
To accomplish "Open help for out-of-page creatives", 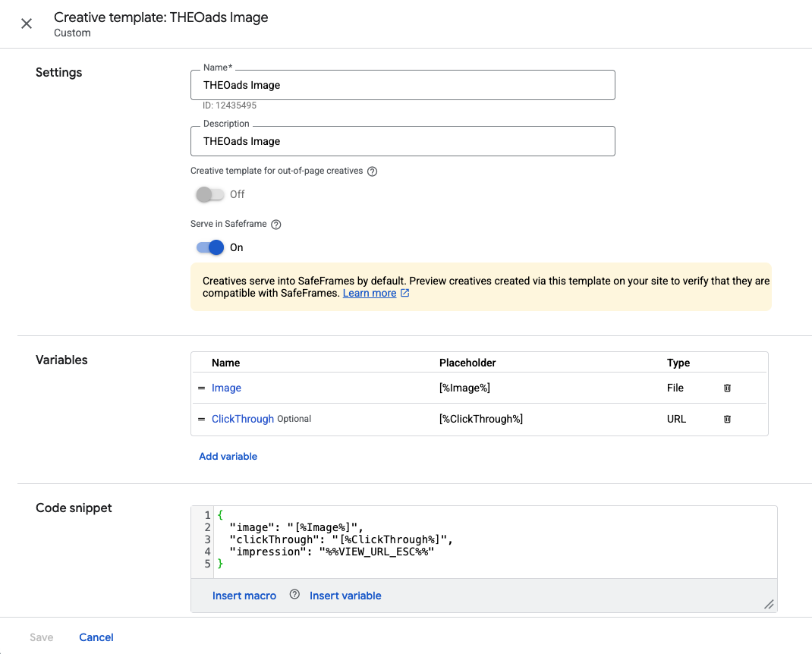I will coord(372,171).
